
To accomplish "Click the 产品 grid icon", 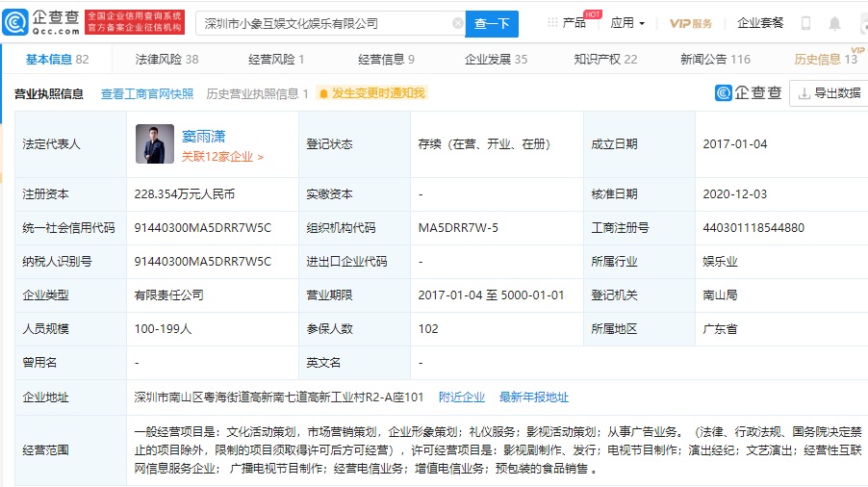I will [551, 22].
